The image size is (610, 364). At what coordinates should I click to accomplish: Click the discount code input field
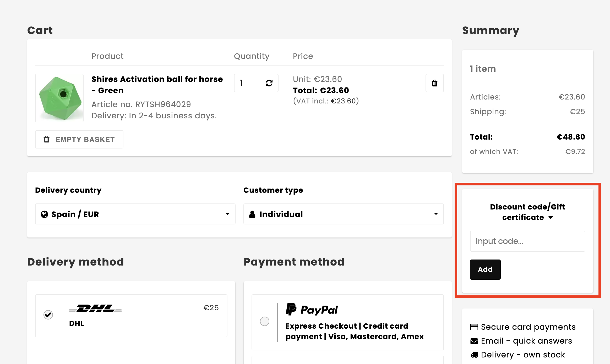527,241
